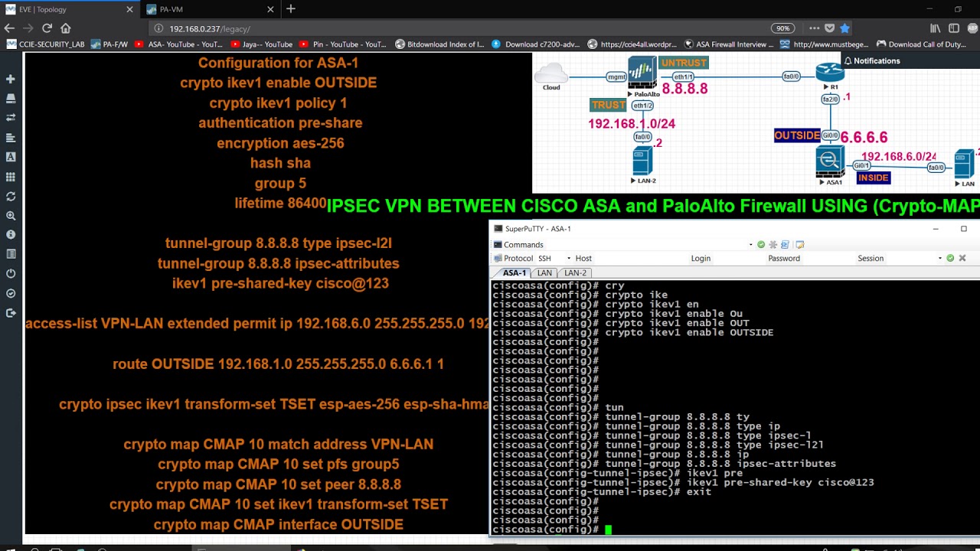The width and height of the screenshot is (980, 551).
Task: Click browser Back arrow button
Action: pyautogui.click(x=10, y=28)
